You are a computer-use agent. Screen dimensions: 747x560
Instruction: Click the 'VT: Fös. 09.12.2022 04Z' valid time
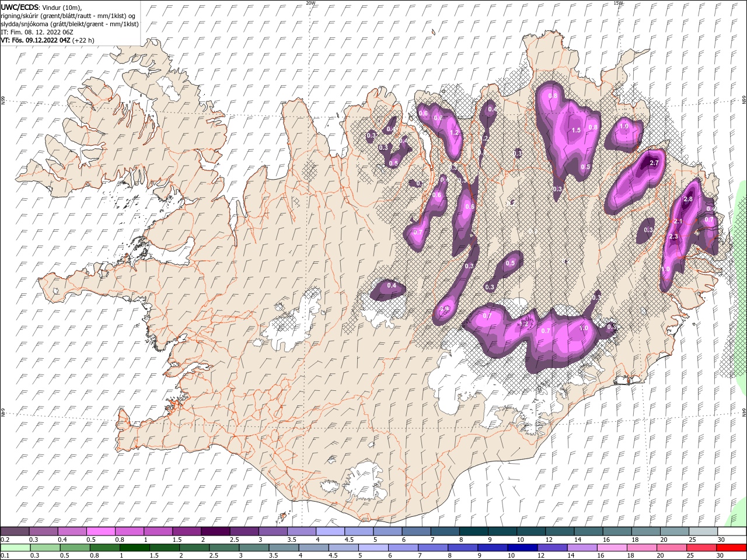tap(36, 40)
